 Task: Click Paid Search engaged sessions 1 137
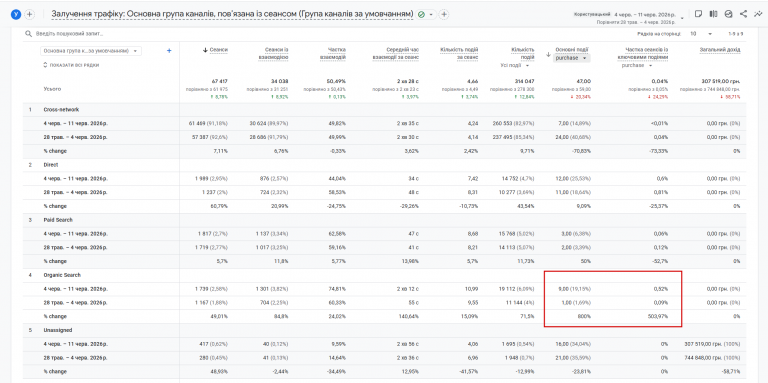pyautogui.click(x=264, y=234)
